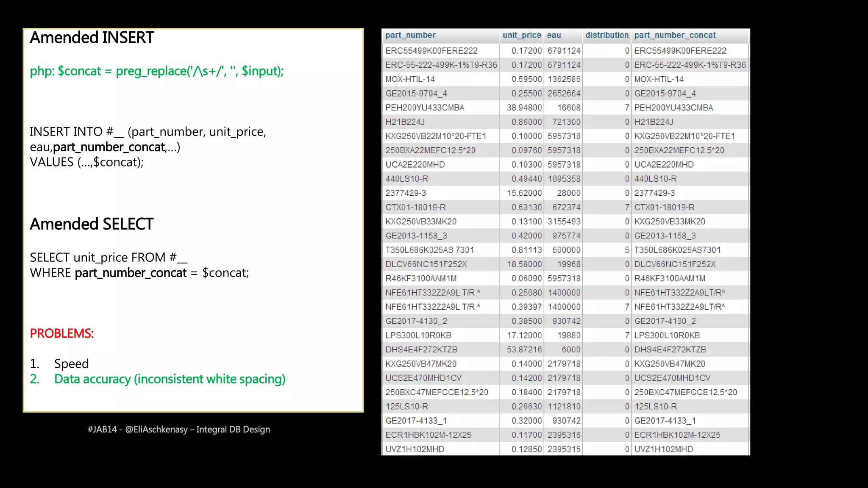This screenshot has width=868, height=488.
Task: Click unit_price value '15.62000'
Action: [x=524, y=193]
